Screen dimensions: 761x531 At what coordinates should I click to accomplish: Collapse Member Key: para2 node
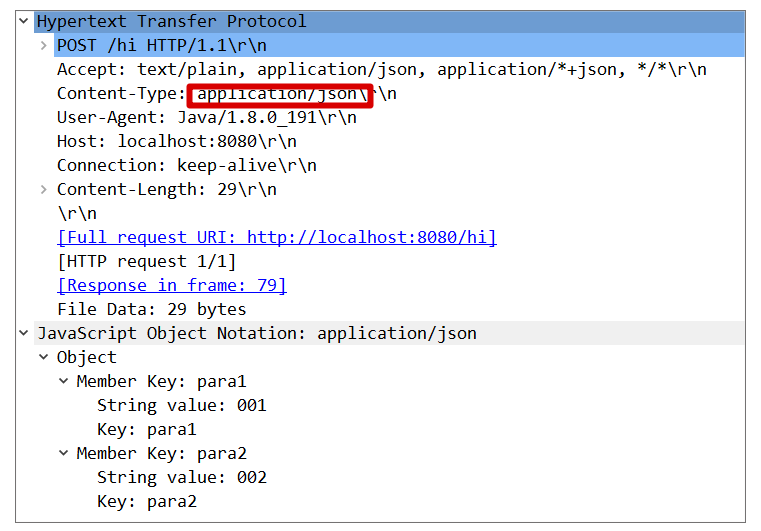(63, 453)
